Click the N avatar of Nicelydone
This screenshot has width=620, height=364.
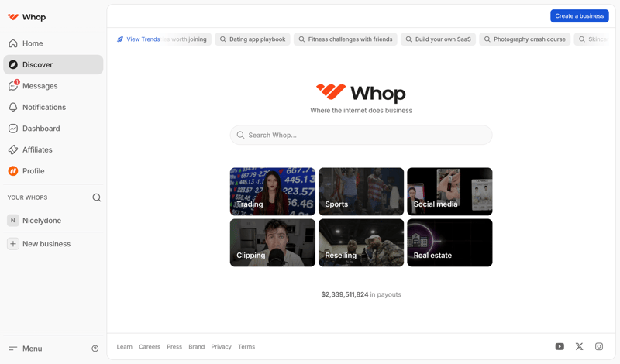tap(13, 221)
